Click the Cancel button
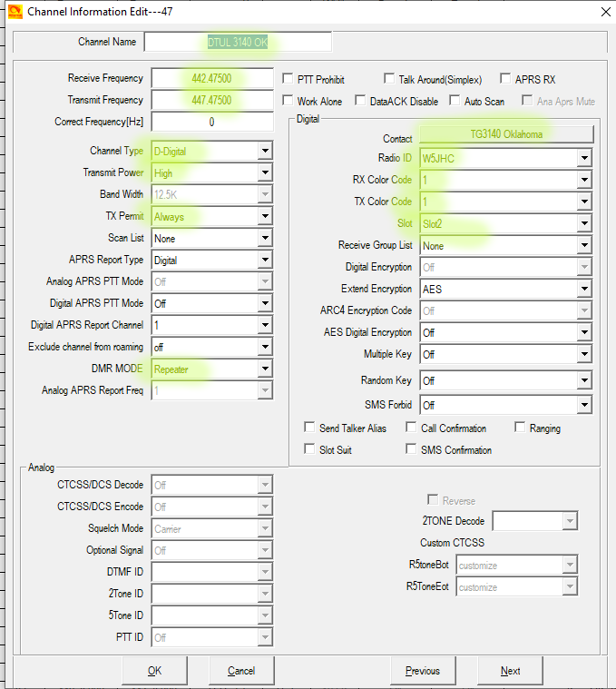 pos(241,671)
